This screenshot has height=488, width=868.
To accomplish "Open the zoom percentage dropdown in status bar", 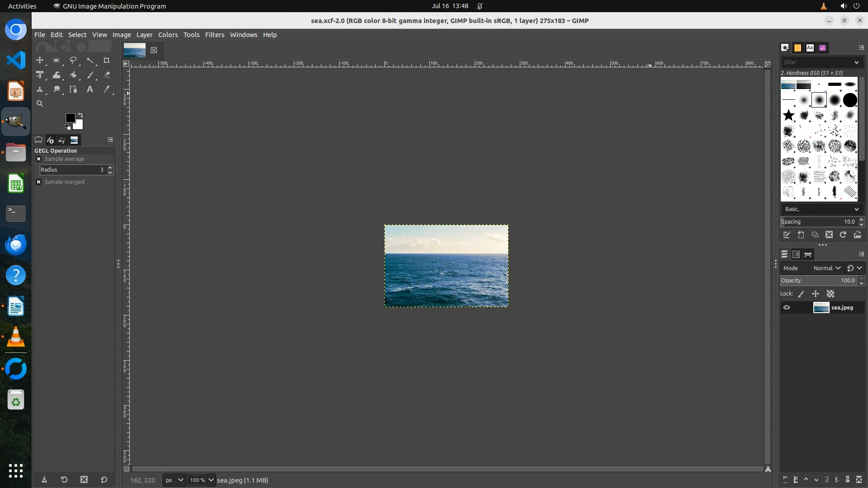I will 211,480.
